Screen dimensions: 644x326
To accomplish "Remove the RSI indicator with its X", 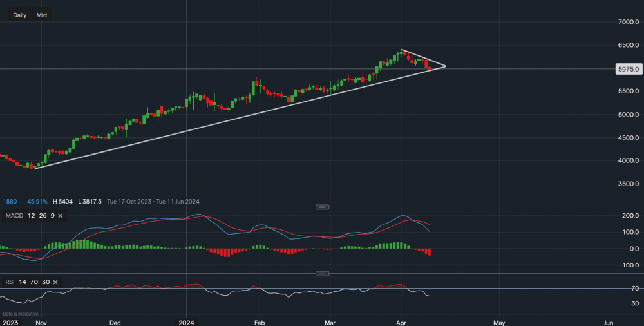I will [55, 282].
